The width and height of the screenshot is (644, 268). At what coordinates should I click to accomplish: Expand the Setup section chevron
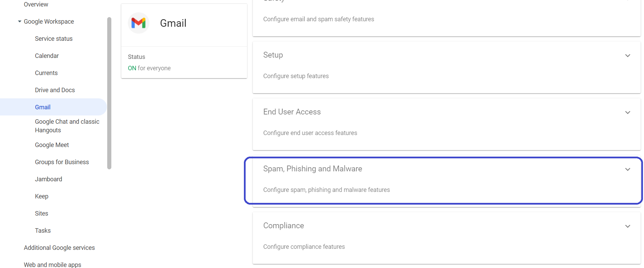point(628,56)
